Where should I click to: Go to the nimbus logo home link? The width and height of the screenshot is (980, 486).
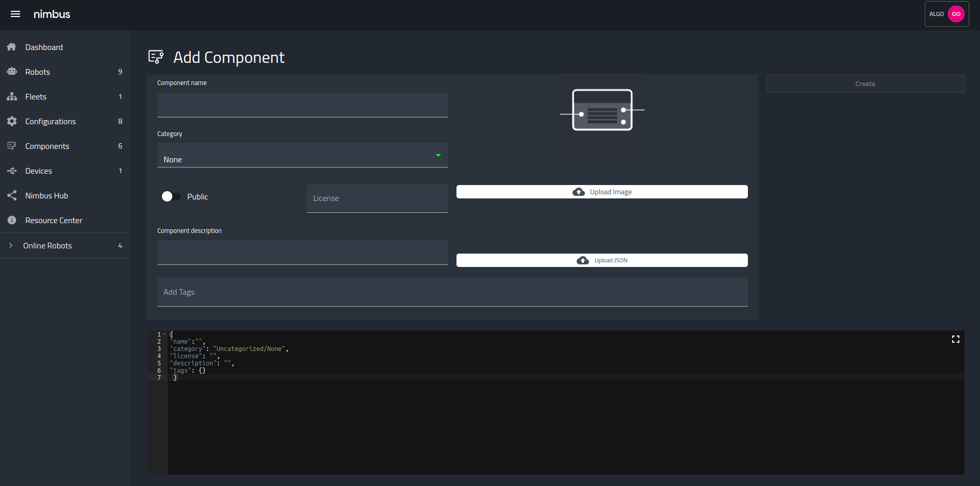(52, 14)
